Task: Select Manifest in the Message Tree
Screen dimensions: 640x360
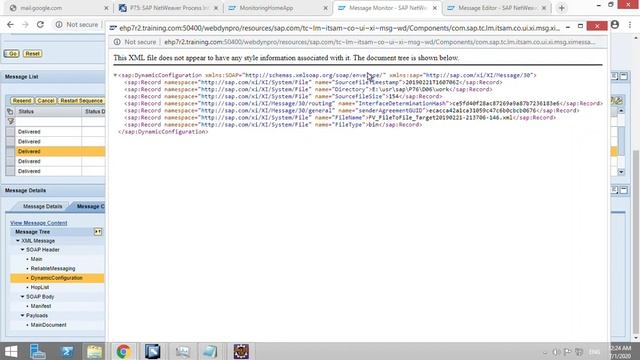Action: tap(41, 306)
